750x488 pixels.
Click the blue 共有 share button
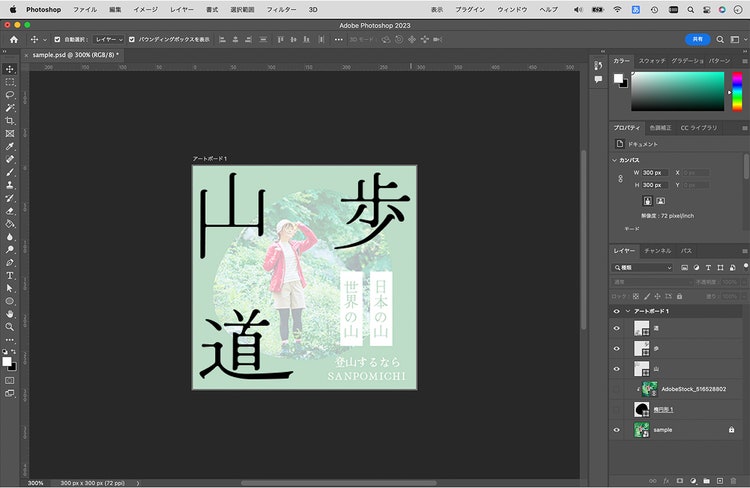698,39
